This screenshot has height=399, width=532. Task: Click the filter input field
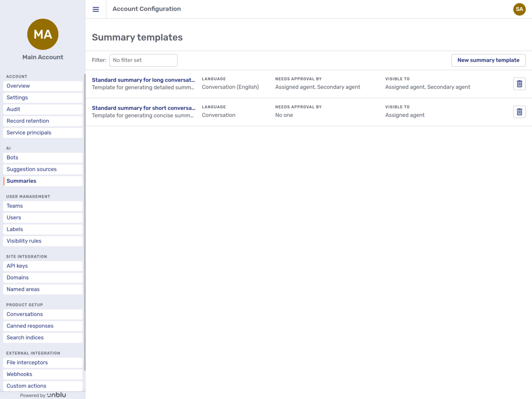point(143,60)
